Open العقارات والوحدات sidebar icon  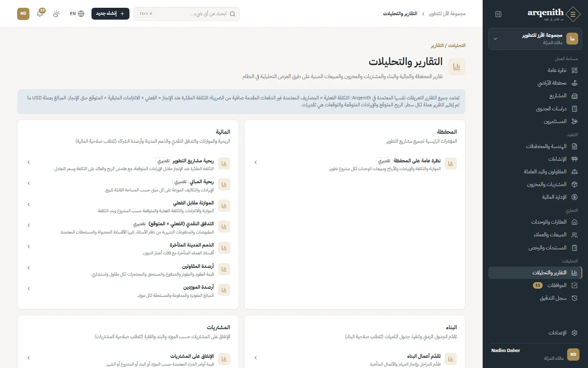pos(575,222)
